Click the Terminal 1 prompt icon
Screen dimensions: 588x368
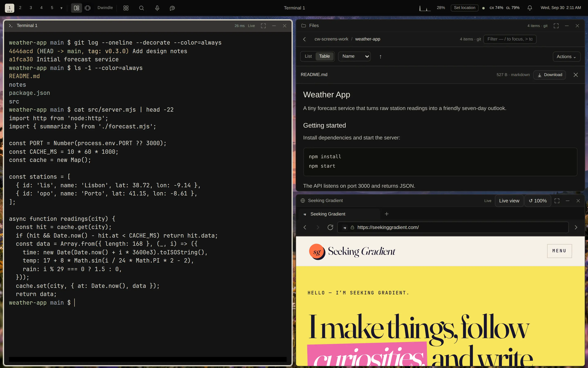coord(11,26)
